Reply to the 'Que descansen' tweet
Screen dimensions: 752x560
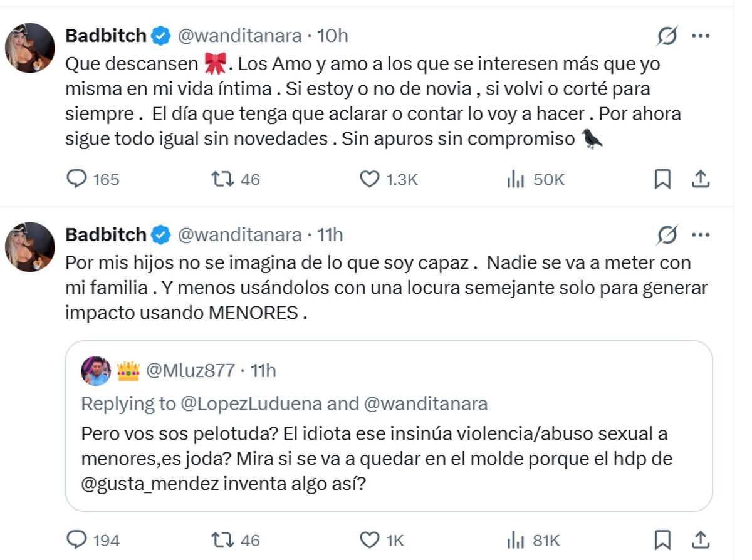[77, 180]
